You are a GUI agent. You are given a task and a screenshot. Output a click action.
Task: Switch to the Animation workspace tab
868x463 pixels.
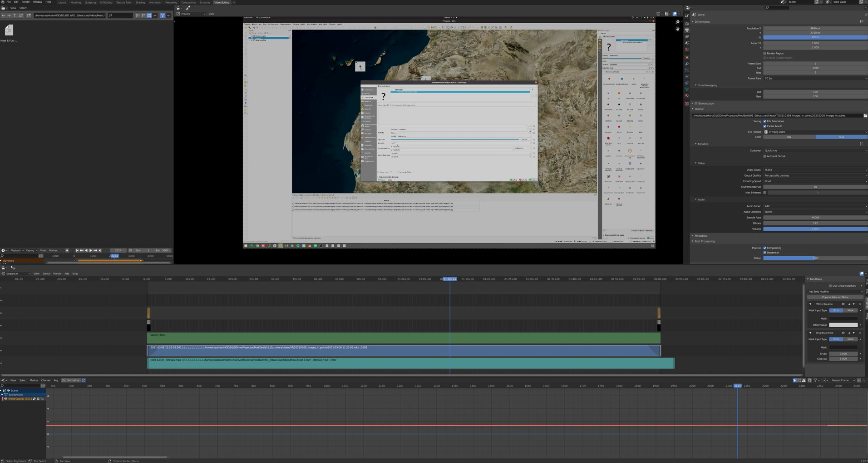tap(155, 2)
